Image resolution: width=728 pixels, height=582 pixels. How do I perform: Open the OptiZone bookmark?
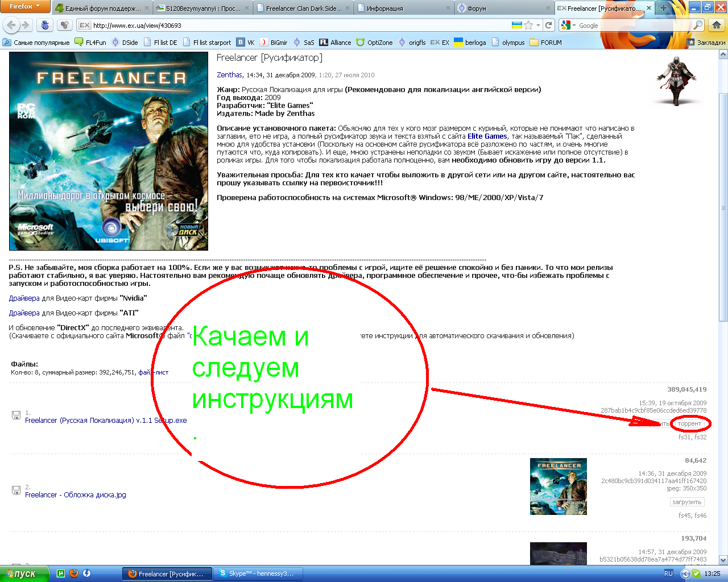(x=374, y=42)
